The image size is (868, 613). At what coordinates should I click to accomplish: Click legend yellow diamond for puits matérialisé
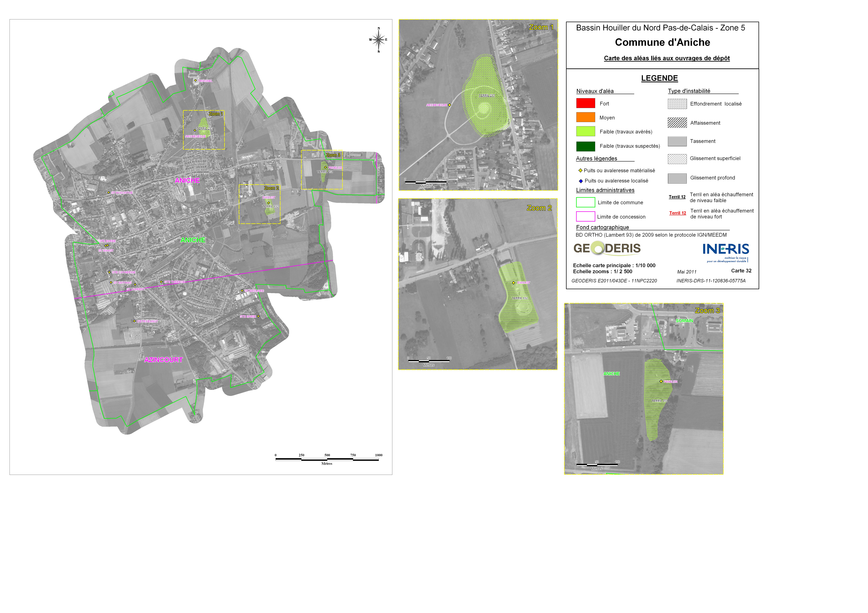[580, 170]
